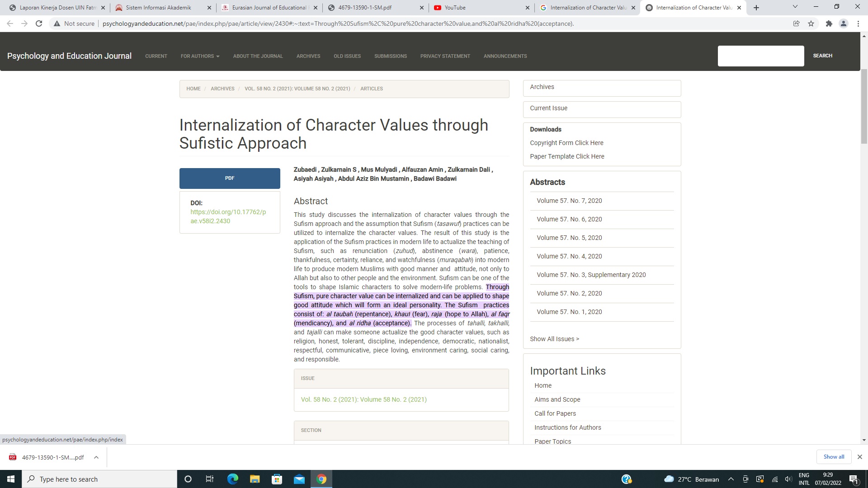Expand the For Authors dropdown menu
The image size is (868, 488).
(x=200, y=56)
